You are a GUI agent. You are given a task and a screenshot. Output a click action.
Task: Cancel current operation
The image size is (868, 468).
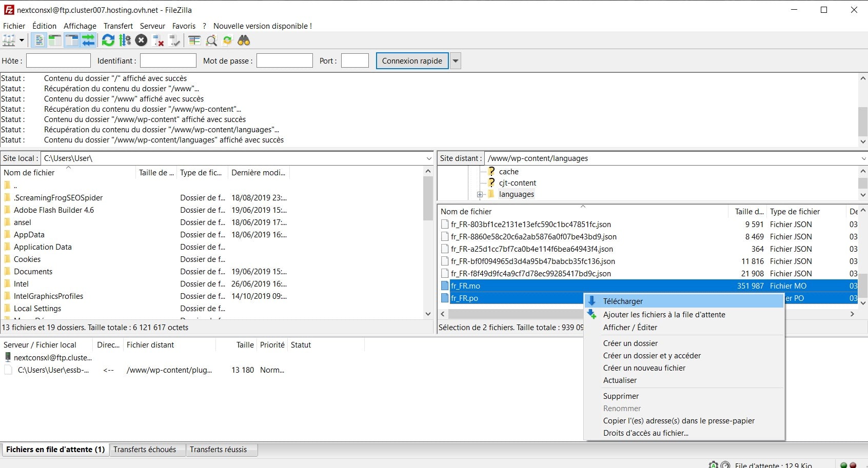(142, 40)
